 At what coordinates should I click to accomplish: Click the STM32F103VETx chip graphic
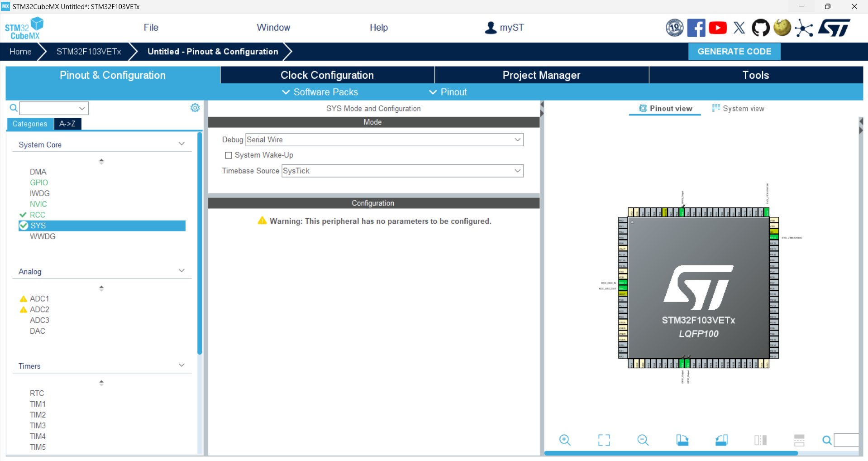[x=698, y=288]
